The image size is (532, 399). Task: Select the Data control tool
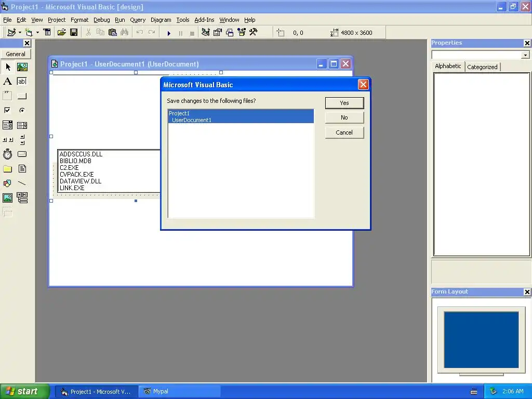pyautogui.click(x=22, y=198)
